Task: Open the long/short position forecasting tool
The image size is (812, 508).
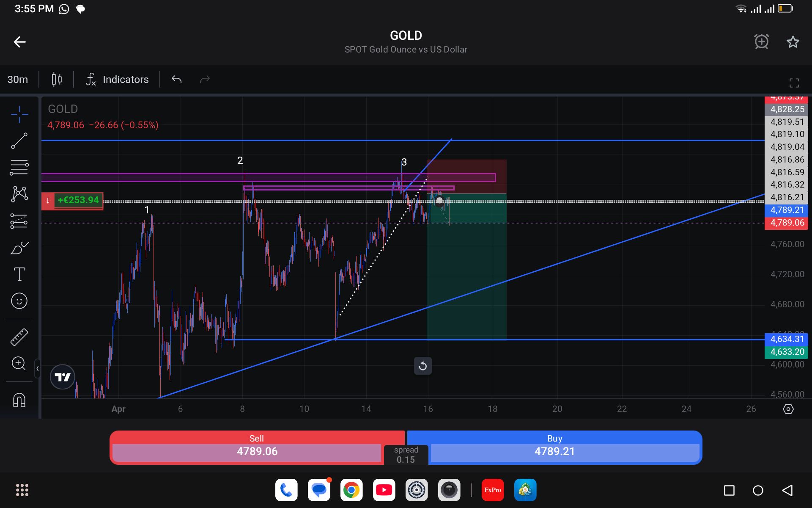Action: coord(19,221)
